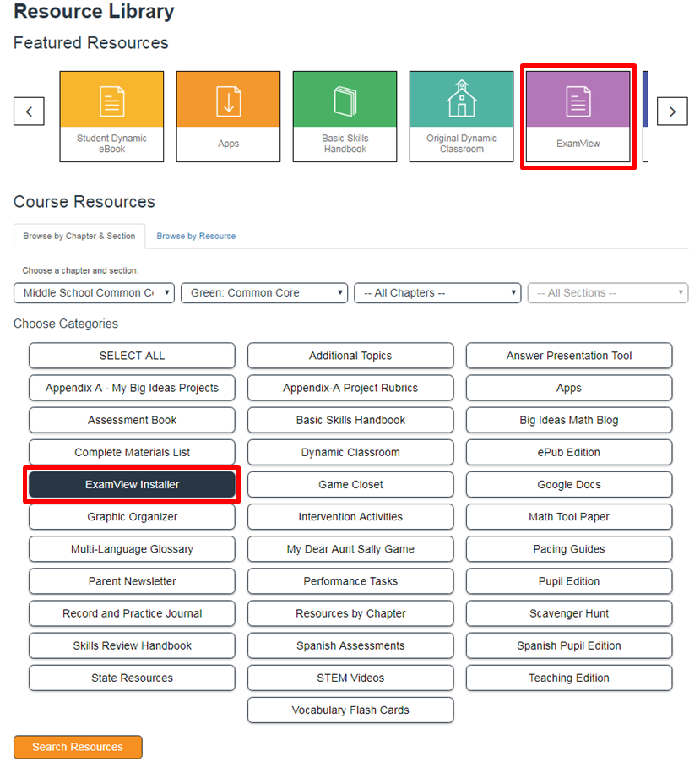Expand the All Chapters dropdown
Screen dimensions: 700x773
tap(437, 293)
